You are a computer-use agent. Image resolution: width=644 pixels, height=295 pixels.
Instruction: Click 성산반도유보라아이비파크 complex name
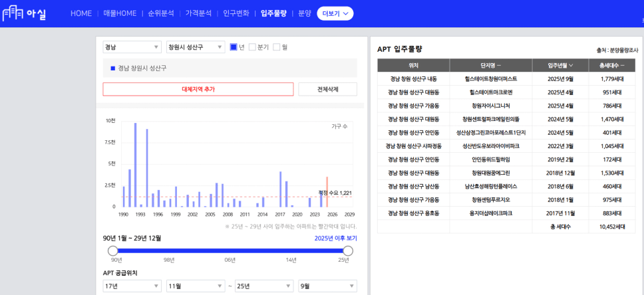coord(491,146)
